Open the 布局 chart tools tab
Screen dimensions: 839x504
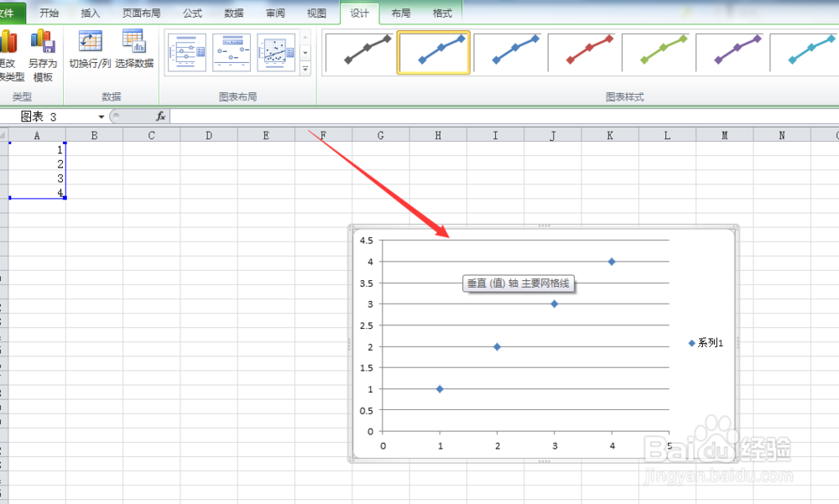point(401,13)
